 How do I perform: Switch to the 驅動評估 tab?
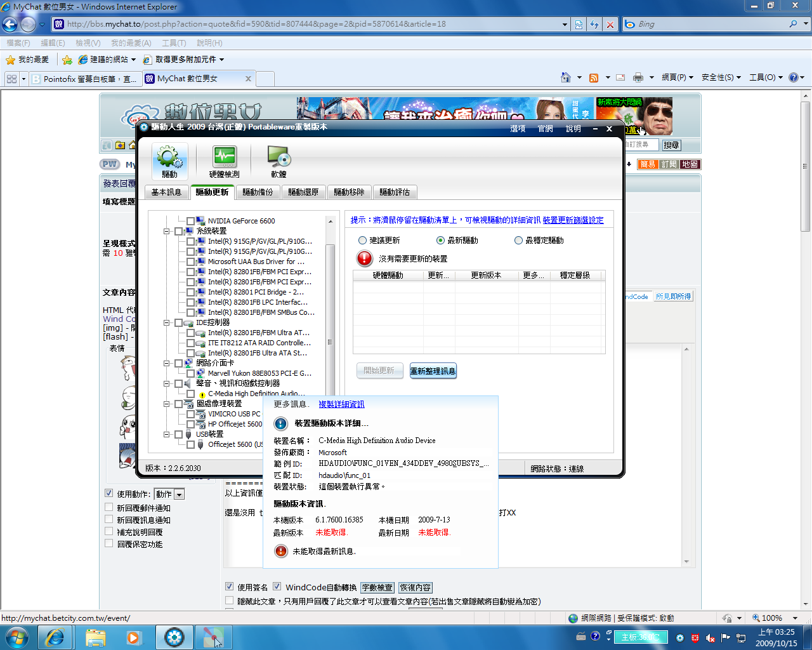click(395, 192)
